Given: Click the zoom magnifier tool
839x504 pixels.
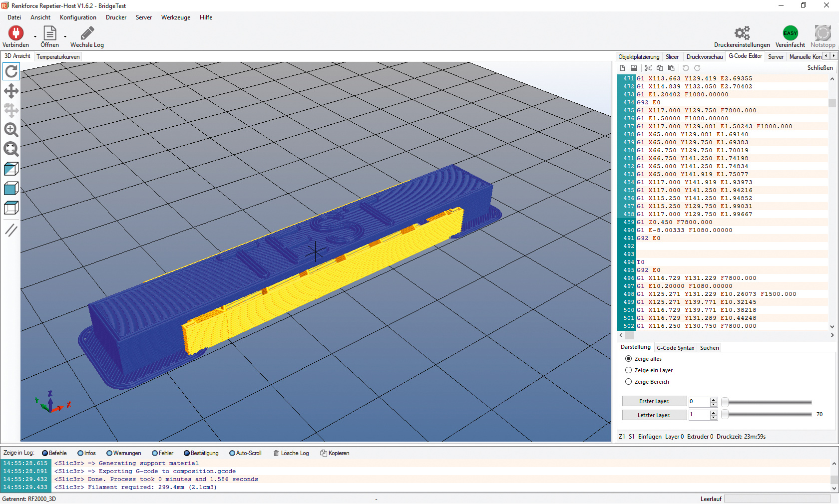Looking at the screenshot, I should tap(11, 130).
